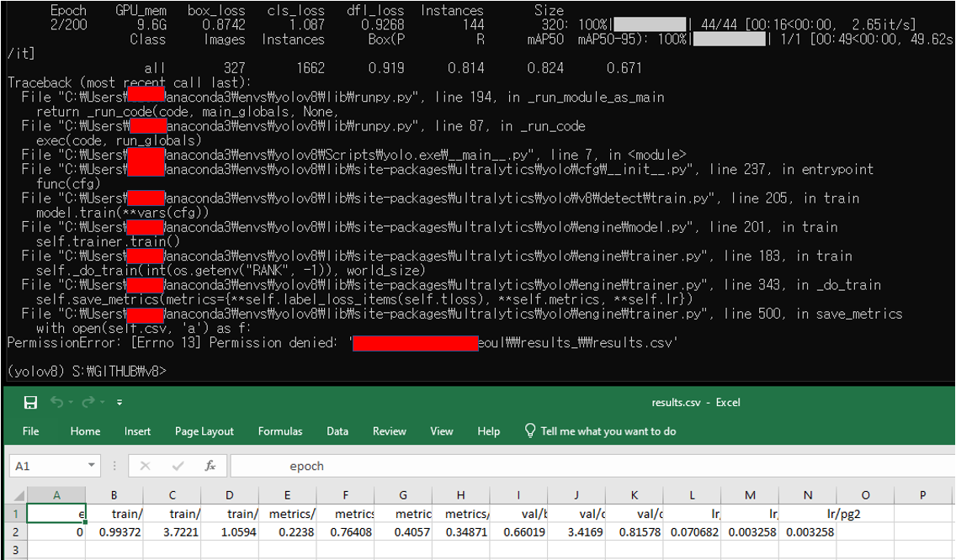Open the Help ribbon tab
Screen dimensions: 956x560
(488, 431)
